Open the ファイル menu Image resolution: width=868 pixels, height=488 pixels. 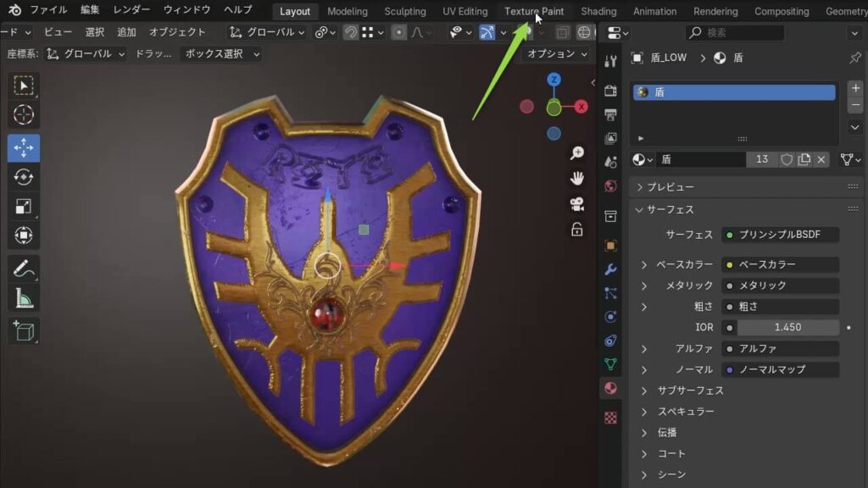[x=48, y=10]
